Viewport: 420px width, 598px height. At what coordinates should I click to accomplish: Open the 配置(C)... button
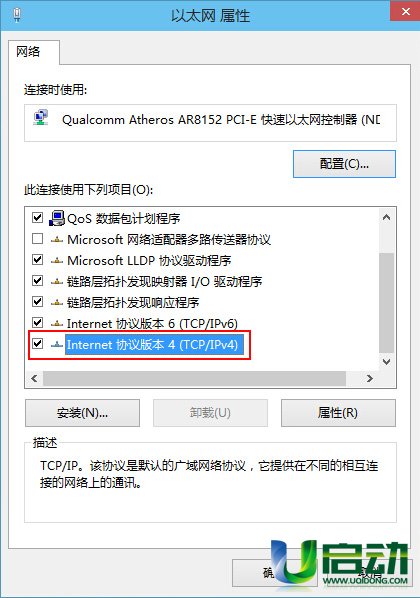(x=344, y=164)
